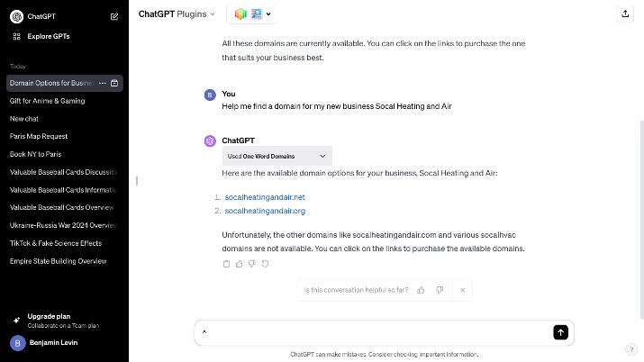Give thumbs down under the ChatGPT response
644x362 pixels.
252,264
